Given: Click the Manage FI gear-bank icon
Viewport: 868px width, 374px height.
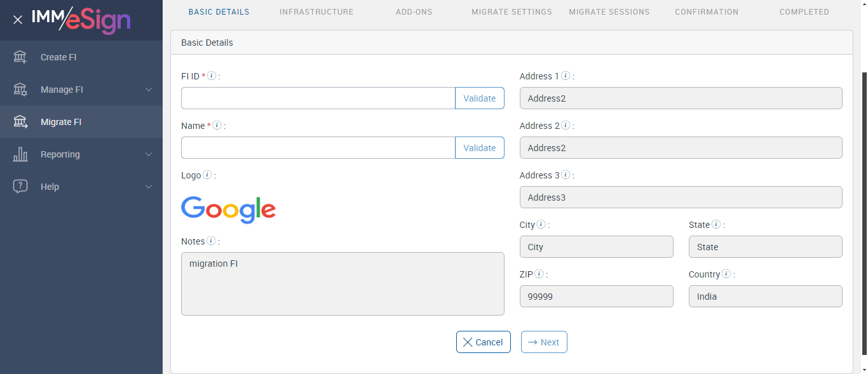Looking at the screenshot, I should click(x=20, y=90).
